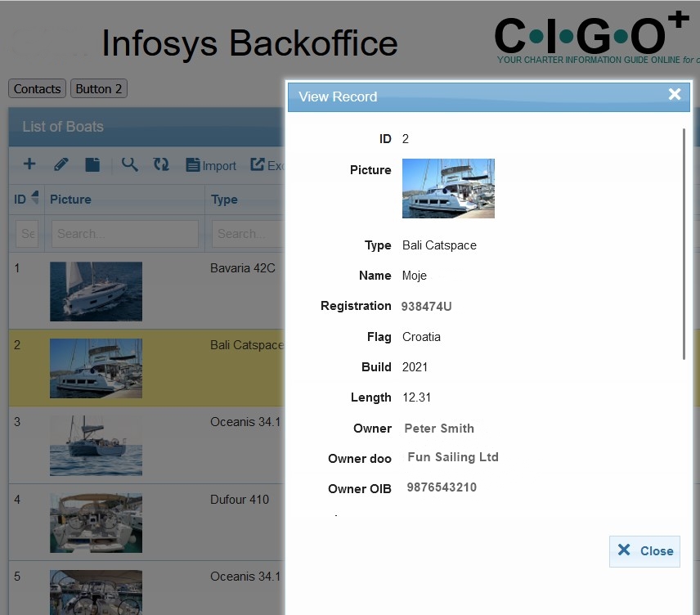
Task: Click the refresh grid arrows icon
Action: [x=161, y=164]
